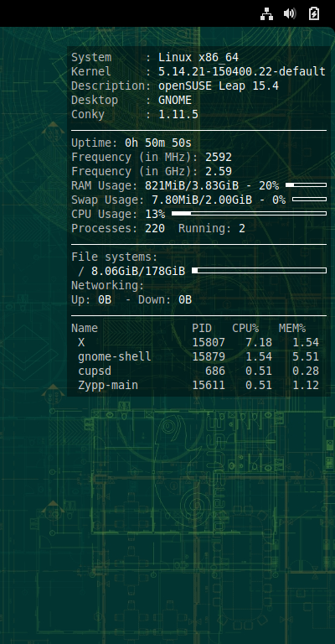Click the openSUSE Leap 15.4 description

(x=219, y=86)
